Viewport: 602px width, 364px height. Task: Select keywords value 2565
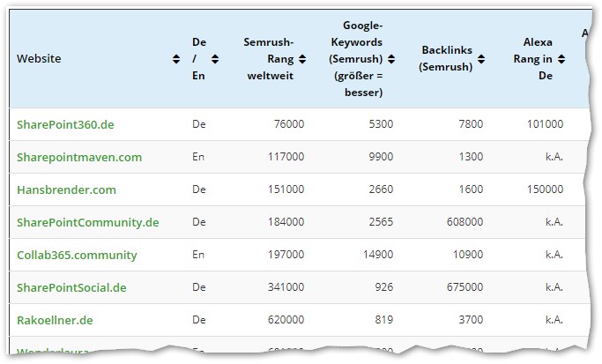point(381,222)
